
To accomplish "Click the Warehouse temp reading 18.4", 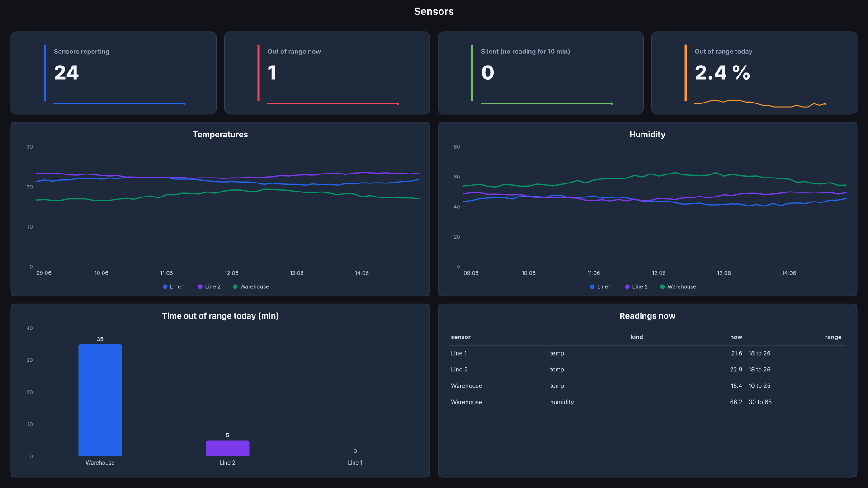I will 736,386.
